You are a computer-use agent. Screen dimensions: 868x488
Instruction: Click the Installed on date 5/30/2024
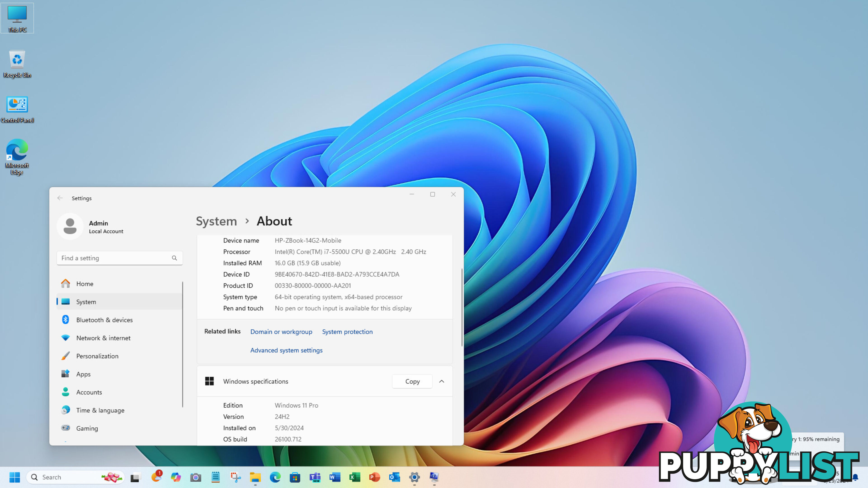[289, 428]
